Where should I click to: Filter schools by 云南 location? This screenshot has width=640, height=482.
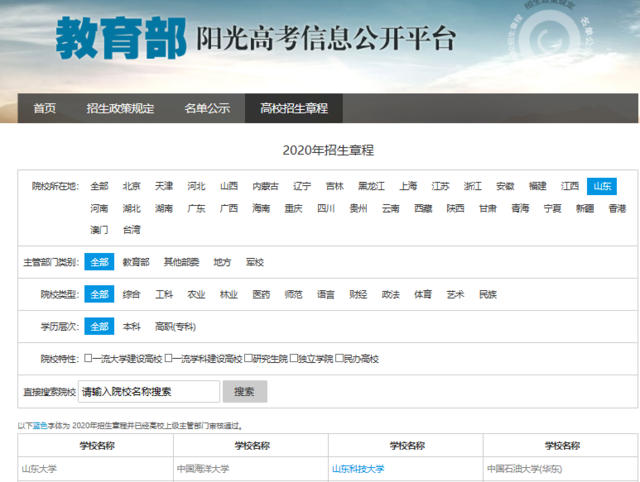[x=391, y=208]
